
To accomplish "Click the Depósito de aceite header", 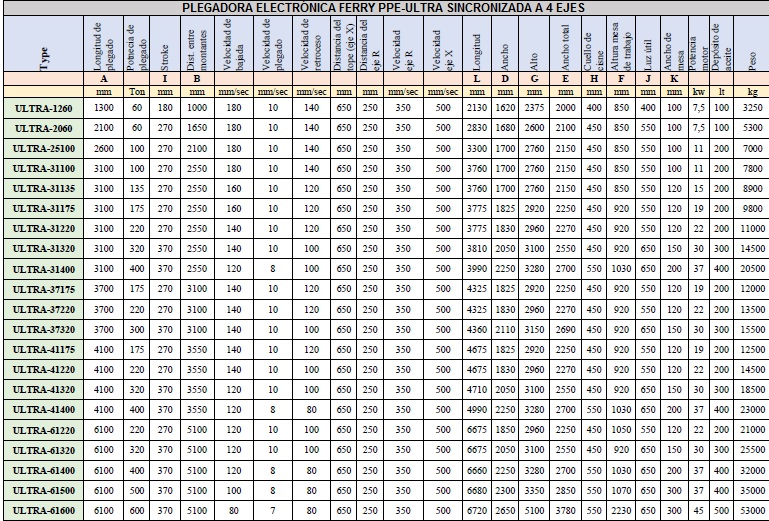I will (721, 44).
